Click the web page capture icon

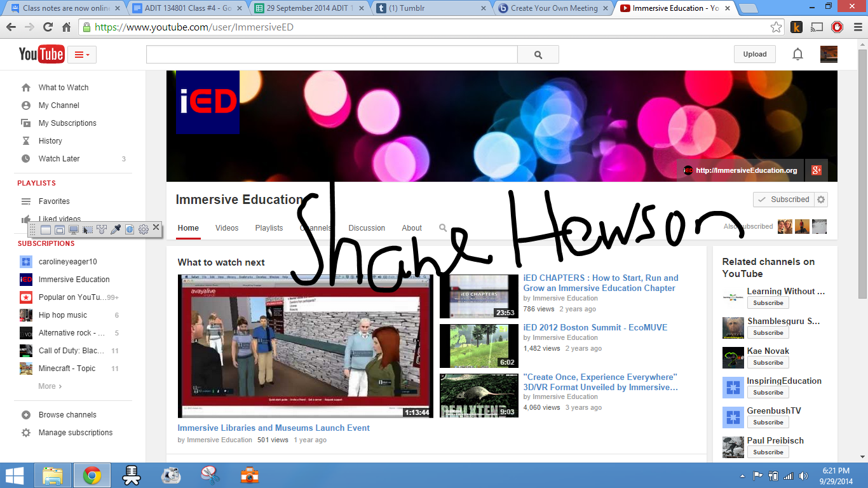[130, 229]
